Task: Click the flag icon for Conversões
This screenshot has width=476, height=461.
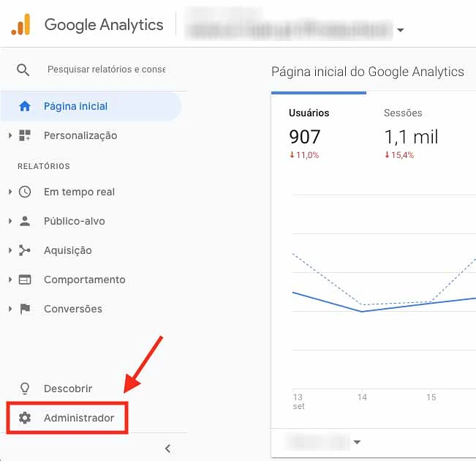Action: tap(25, 309)
